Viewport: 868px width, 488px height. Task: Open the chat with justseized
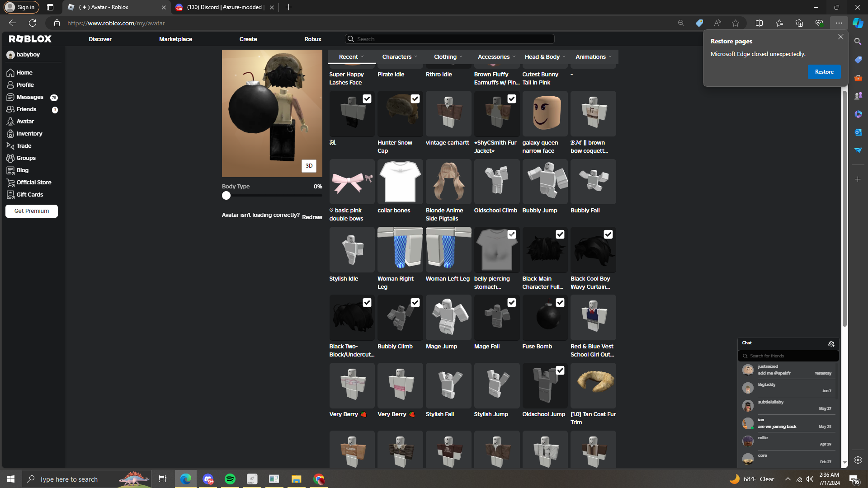[x=788, y=370]
